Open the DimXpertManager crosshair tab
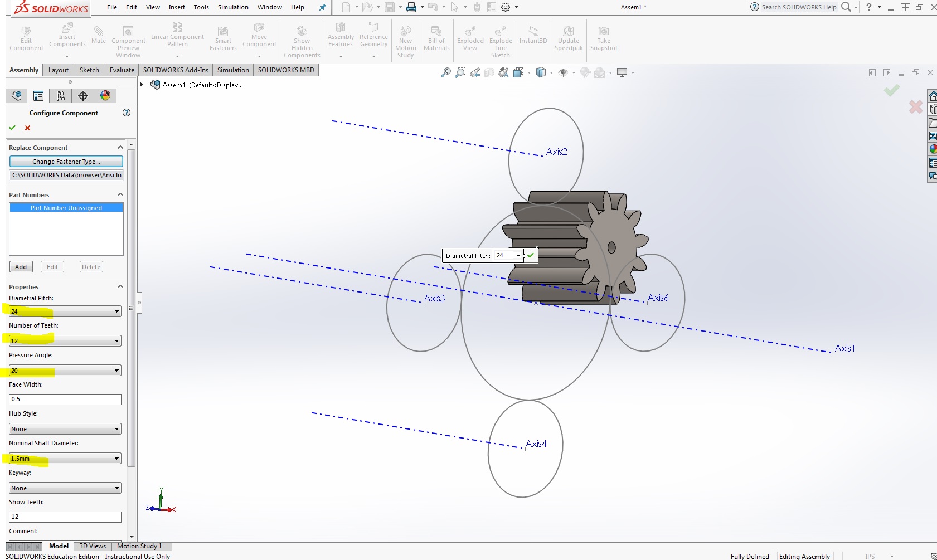The height and width of the screenshot is (560, 937). tap(83, 96)
